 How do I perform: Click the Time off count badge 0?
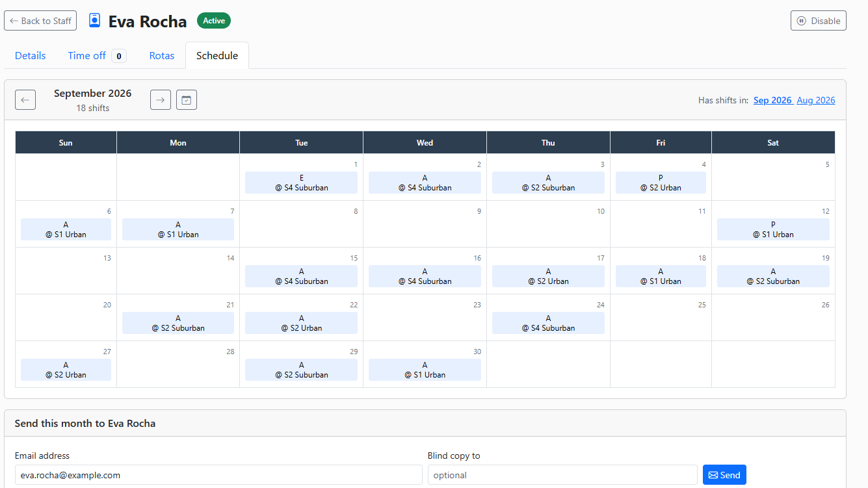pyautogui.click(x=118, y=56)
